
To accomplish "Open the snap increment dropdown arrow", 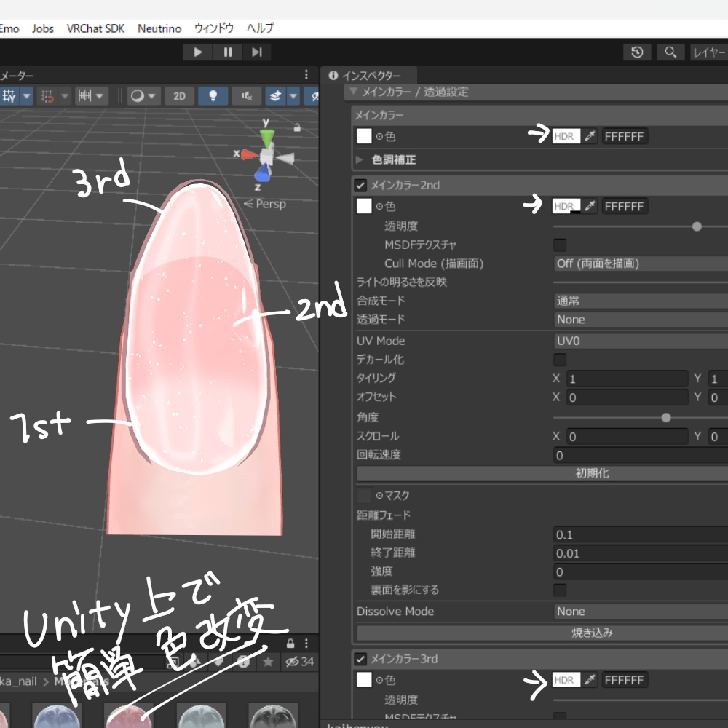I will (x=100, y=96).
